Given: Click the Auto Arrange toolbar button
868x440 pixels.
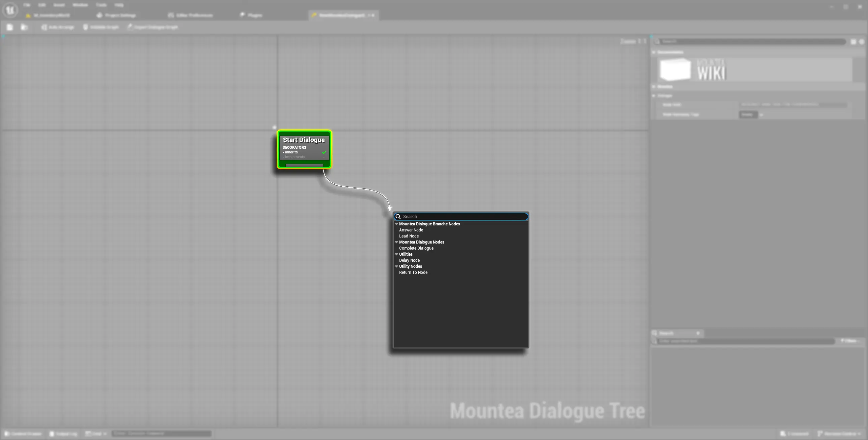Looking at the screenshot, I should pyautogui.click(x=58, y=27).
